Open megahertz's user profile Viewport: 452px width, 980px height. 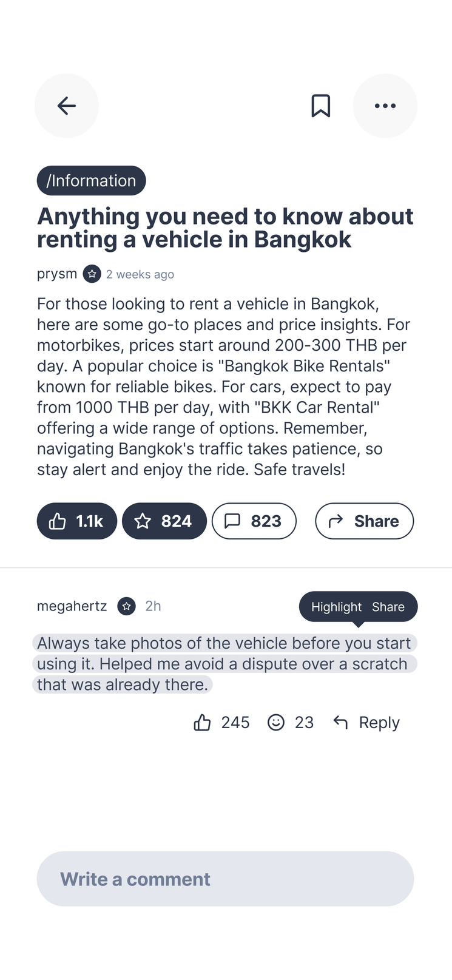[72, 606]
